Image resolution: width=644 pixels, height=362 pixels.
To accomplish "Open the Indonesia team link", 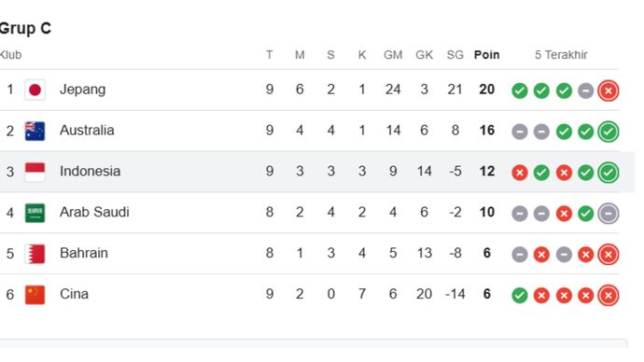I will pyautogui.click(x=90, y=171).
